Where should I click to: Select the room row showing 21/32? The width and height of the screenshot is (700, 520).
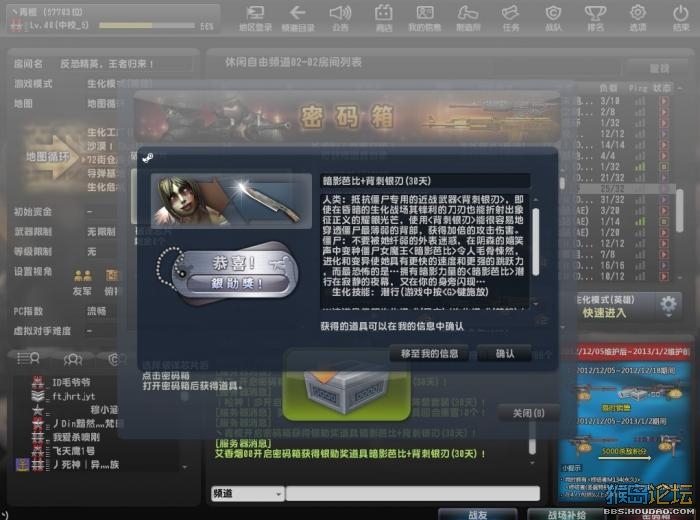[623, 178]
